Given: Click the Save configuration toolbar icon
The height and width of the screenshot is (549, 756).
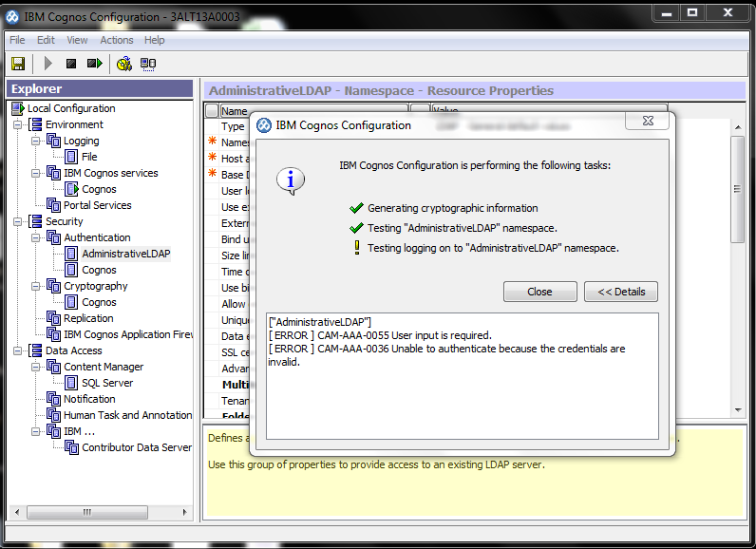Looking at the screenshot, I should coord(18,64).
